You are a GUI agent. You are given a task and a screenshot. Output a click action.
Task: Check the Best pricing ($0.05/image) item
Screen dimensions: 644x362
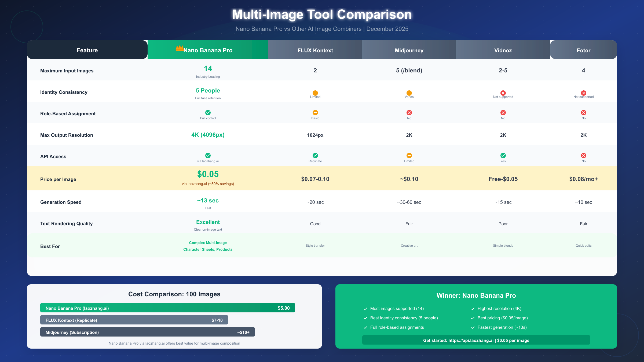(x=502, y=318)
